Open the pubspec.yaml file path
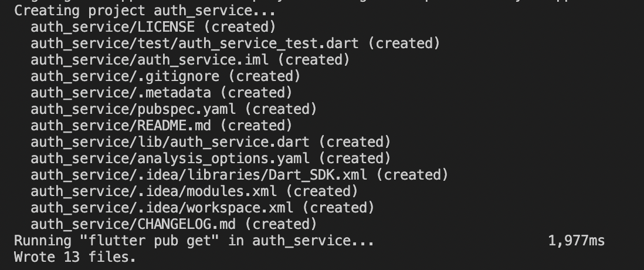The width and height of the screenshot is (644, 270). [x=133, y=109]
